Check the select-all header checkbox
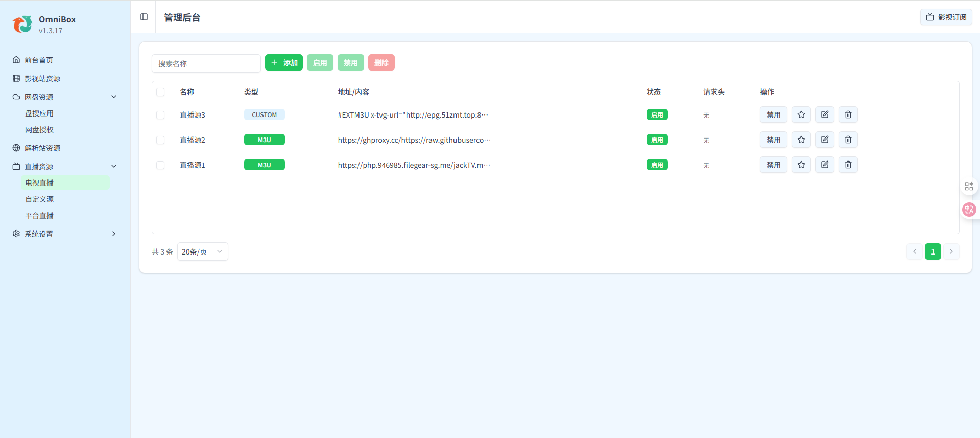Screen dimensions: 980x438 coord(160,92)
